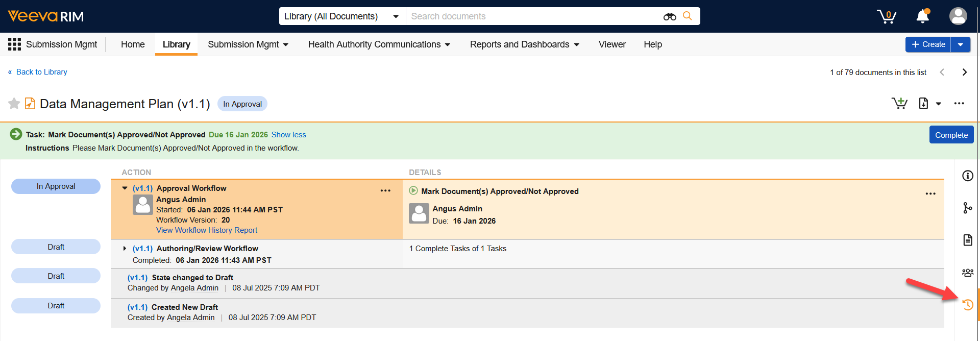This screenshot has height=341, width=980.
Task: Click '1 Complete Tasks of 1 Tasks' text
Action: (458, 249)
